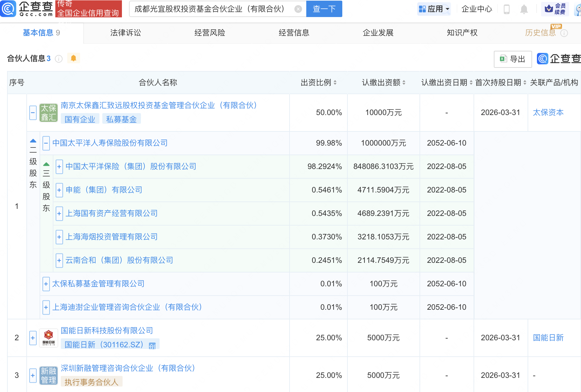The height and width of the screenshot is (392, 581).
Task: Expand 申能（集团）有限公司 row
Action: point(59,190)
